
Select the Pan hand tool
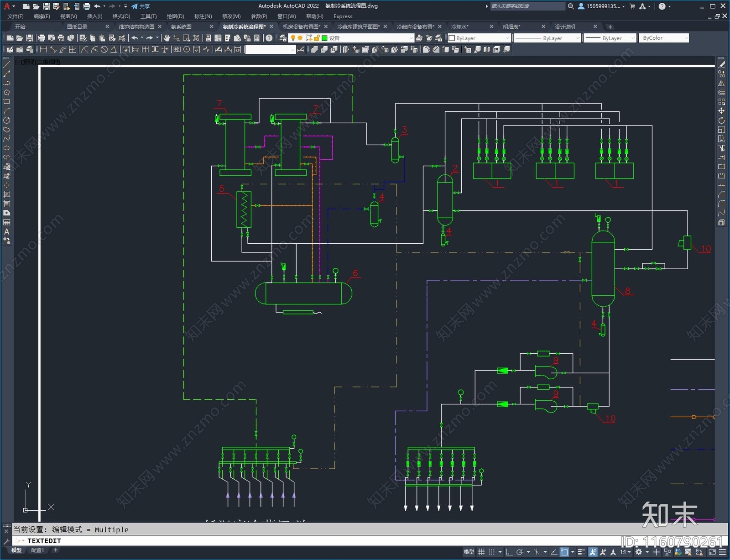[167, 38]
